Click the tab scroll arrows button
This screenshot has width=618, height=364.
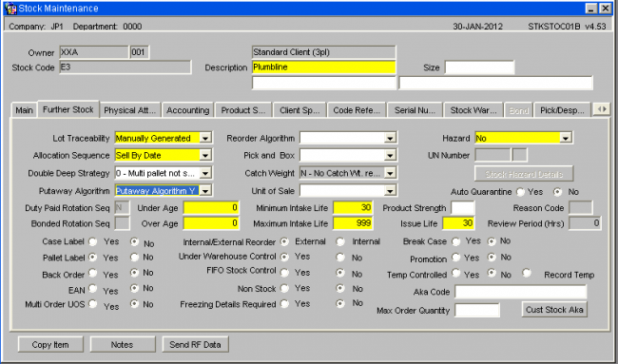coord(602,109)
